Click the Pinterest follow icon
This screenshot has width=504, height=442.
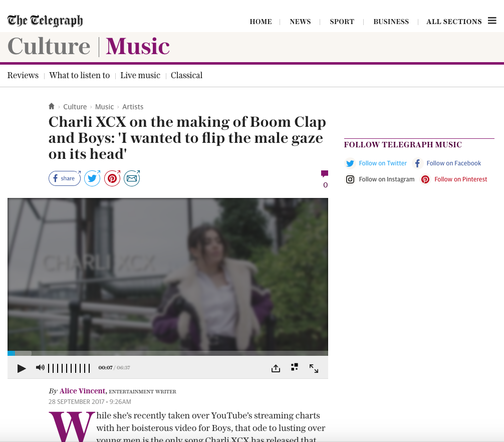click(425, 179)
